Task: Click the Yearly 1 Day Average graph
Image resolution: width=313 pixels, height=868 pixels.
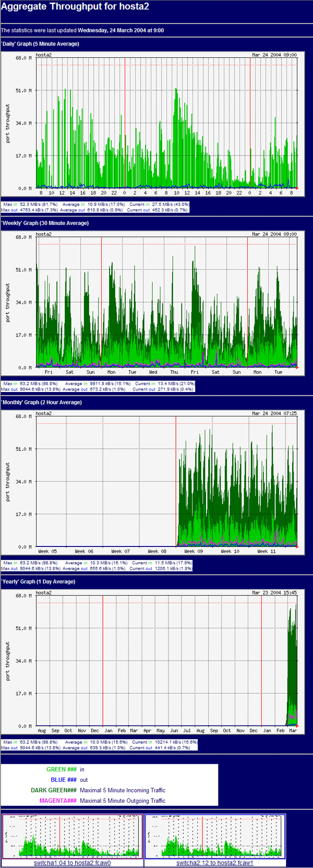Action: pos(152,661)
